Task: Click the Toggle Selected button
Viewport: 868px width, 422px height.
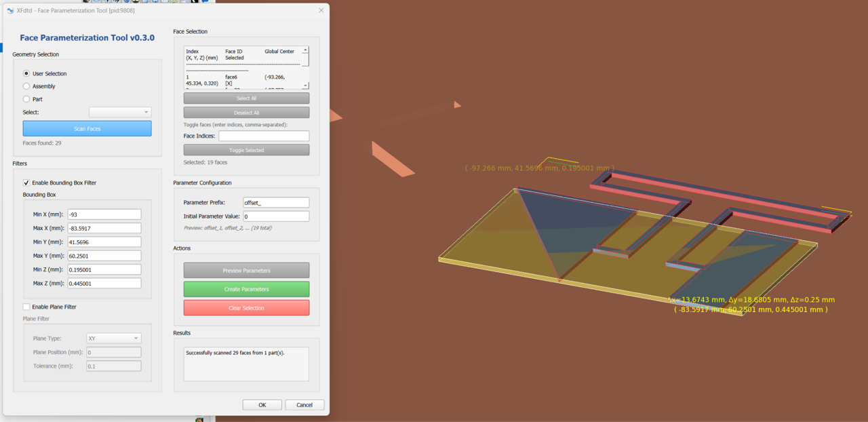Action: [246, 150]
